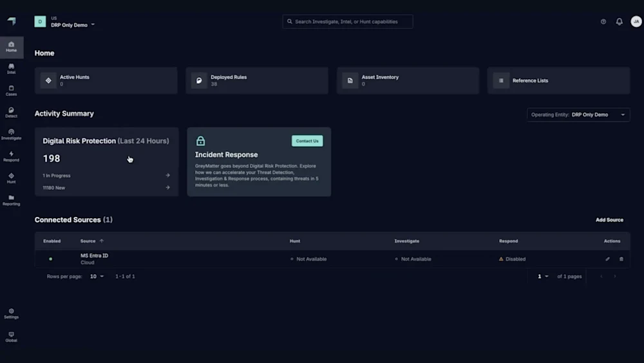Screen dimensions: 644x363
Task: Open Settings in the sidebar
Action: click(11, 313)
